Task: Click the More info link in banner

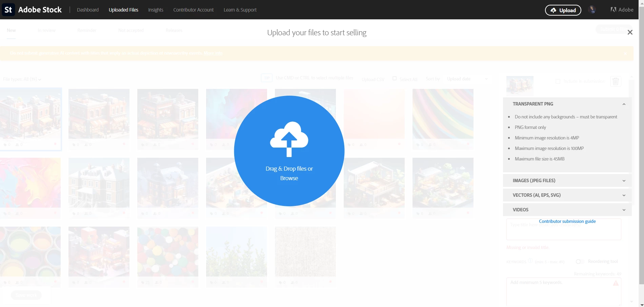Action: pos(213,53)
